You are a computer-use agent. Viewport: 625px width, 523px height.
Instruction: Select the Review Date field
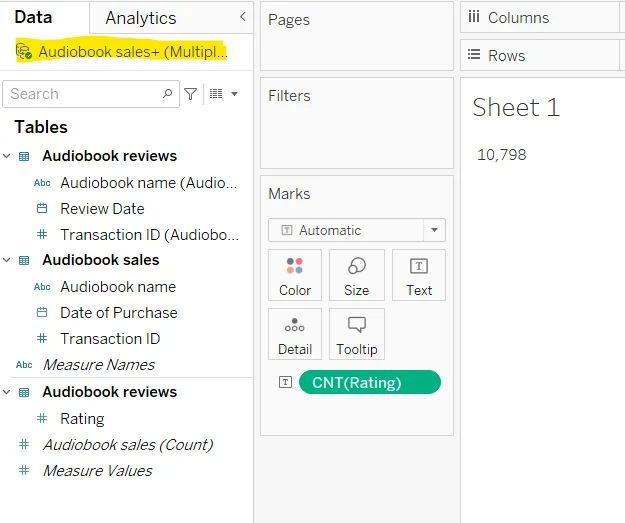[102, 209]
